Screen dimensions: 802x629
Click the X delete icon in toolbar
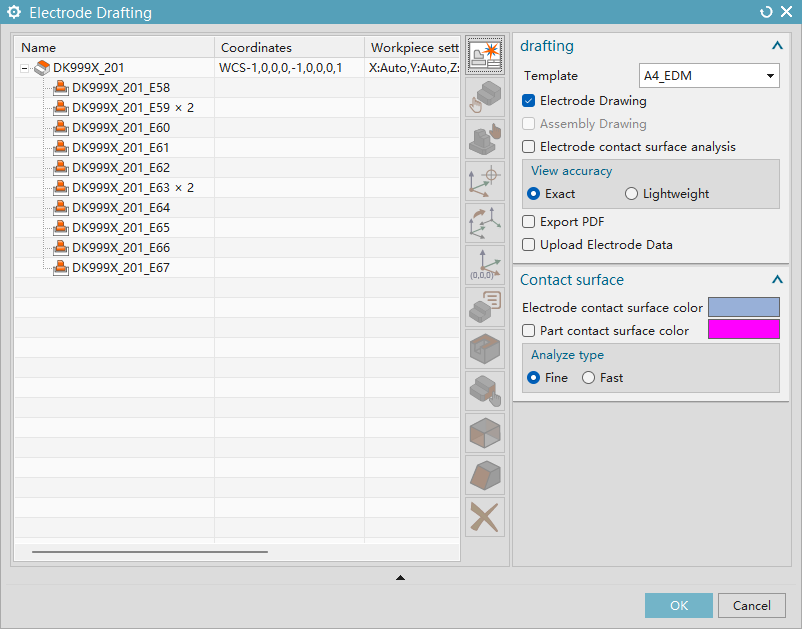485,517
